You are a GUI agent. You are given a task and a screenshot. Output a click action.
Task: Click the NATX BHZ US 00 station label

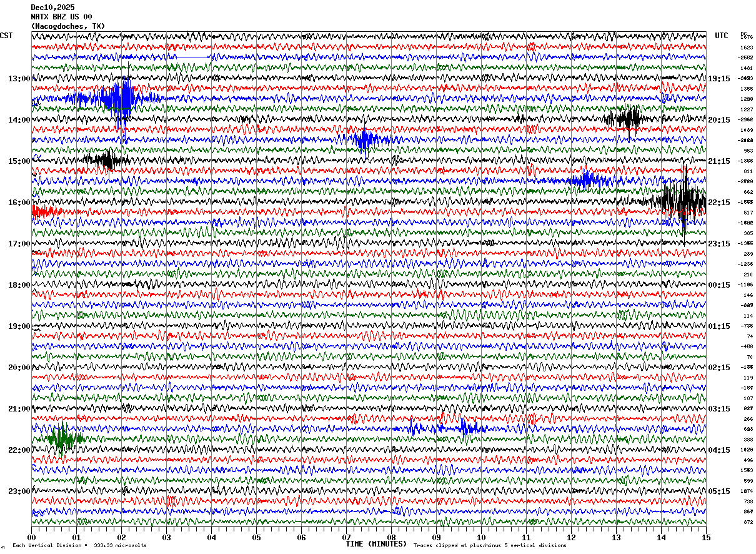61,17
